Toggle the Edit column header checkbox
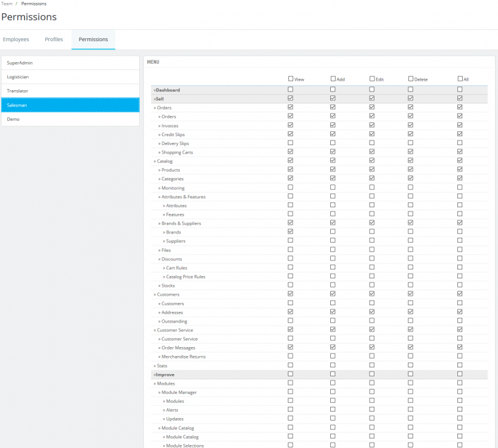The image size is (498, 448). (372, 78)
